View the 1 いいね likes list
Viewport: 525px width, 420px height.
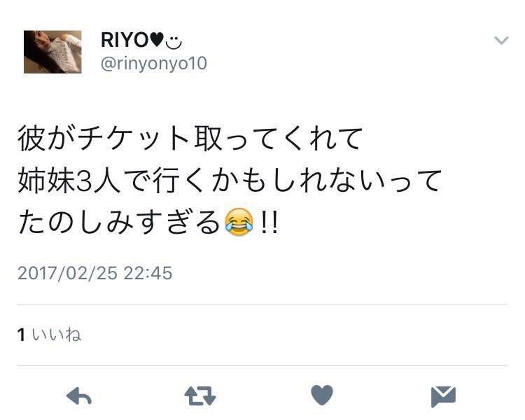(49, 335)
